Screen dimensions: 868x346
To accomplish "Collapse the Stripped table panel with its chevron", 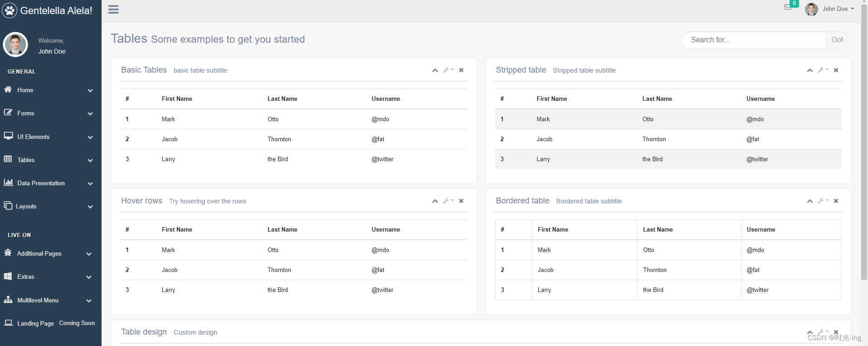I will coord(809,70).
